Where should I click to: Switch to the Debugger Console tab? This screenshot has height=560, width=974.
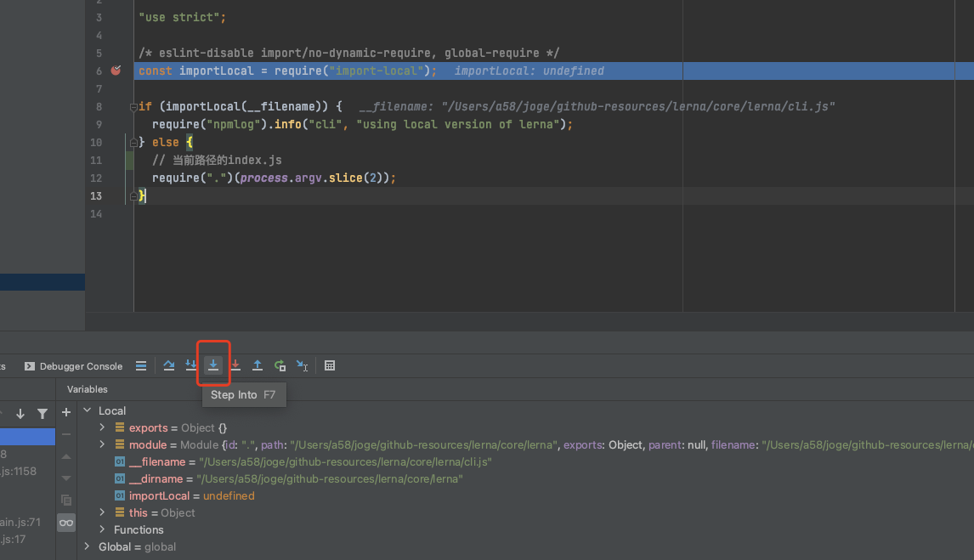[x=73, y=366]
